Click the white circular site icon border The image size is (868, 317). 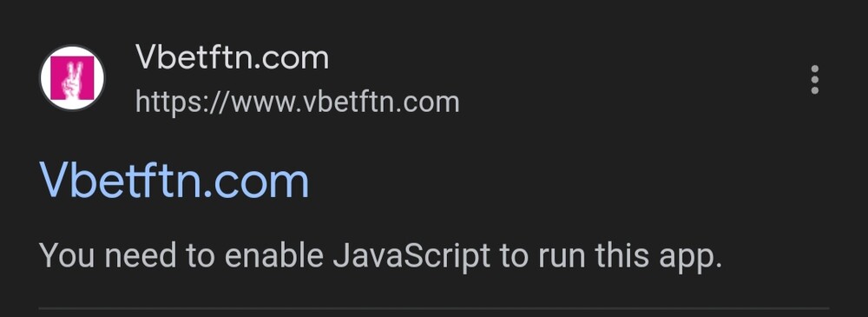tap(72, 78)
